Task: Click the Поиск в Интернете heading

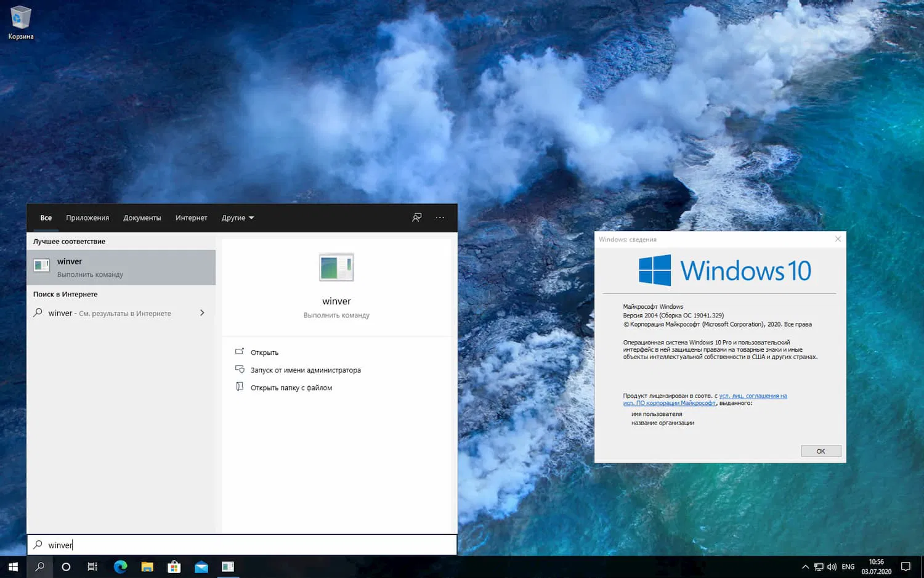Action: [65, 295]
